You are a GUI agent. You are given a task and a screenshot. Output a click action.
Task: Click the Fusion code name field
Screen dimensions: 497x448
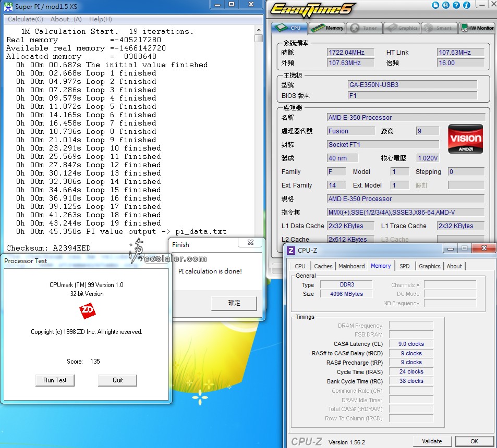pos(351,131)
